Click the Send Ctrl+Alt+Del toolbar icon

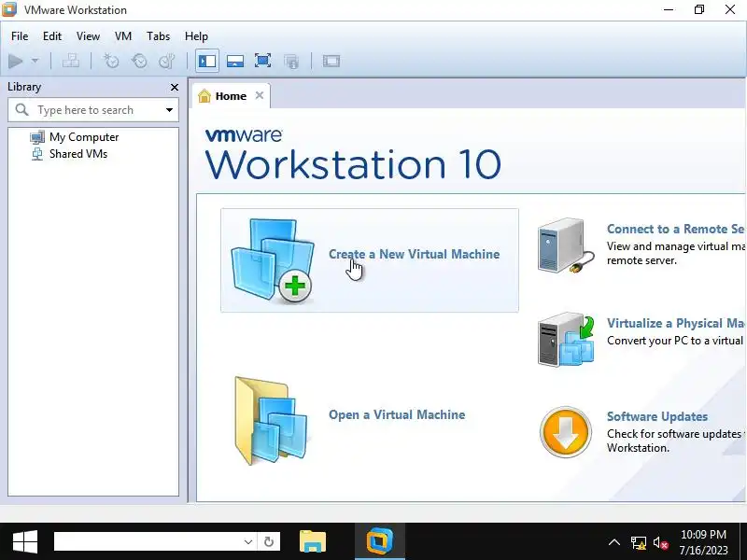(71, 61)
